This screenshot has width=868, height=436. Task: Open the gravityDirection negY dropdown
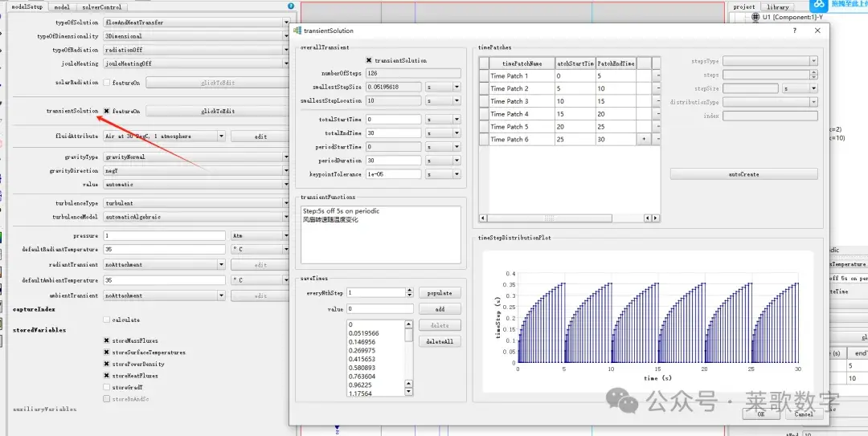(x=197, y=171)
